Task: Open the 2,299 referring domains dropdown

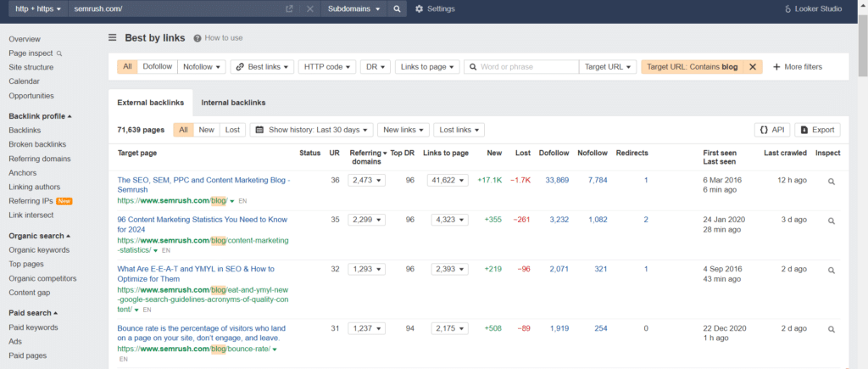Action: (x=366, y=220)
